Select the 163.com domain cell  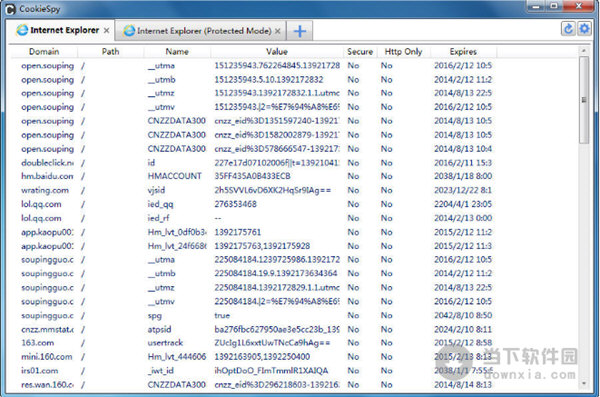(38, 343)
